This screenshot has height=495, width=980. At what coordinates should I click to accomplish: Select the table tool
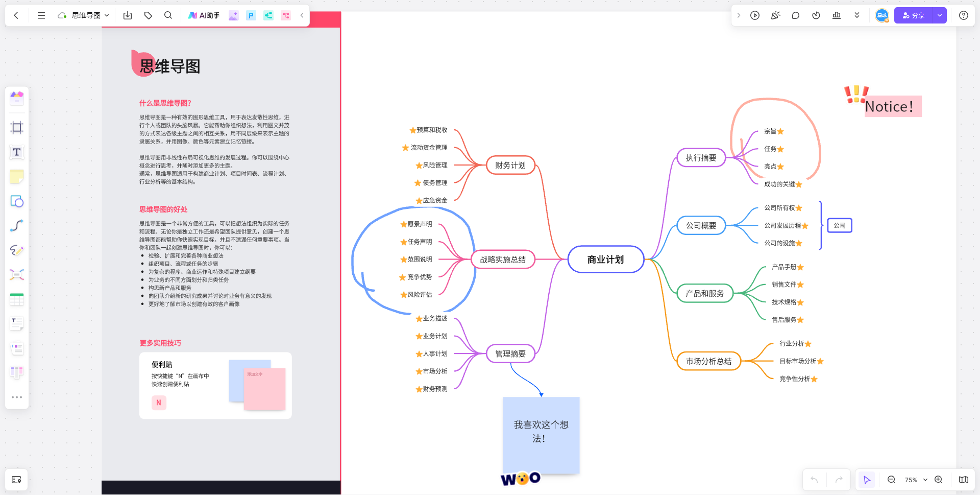point(17,299)
